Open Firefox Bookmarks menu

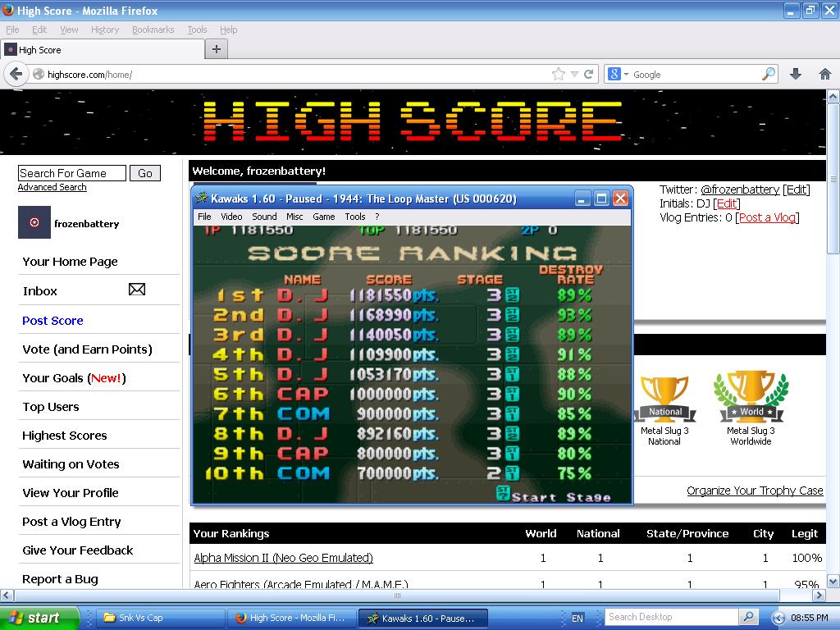pos(153,30)
